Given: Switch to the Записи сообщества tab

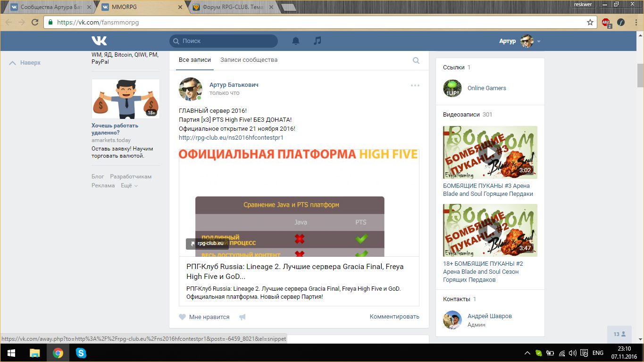Looking at the screenshot, I should coord(249,60).
